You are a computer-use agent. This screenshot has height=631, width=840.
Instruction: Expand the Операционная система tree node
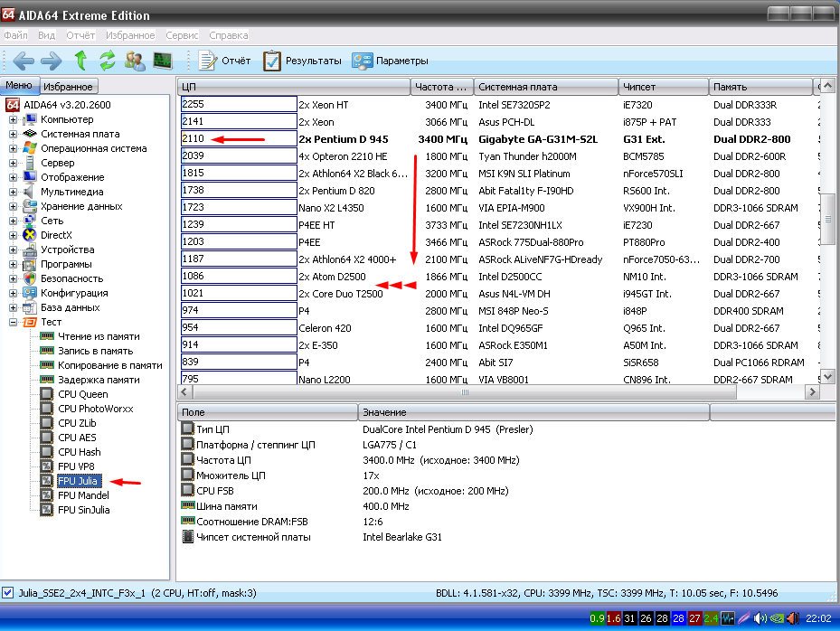(13, 148)
